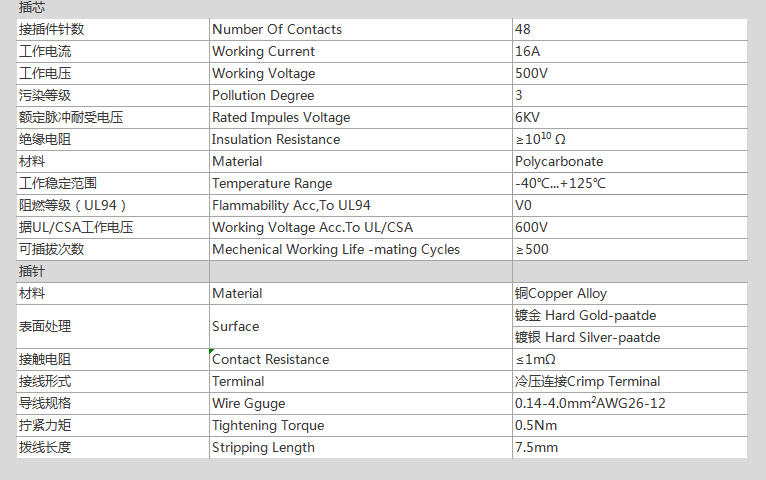
Task: Select the "冷压连接Crimp Terminal" cell
Action: pyautogui.click(x=587, y=381)
